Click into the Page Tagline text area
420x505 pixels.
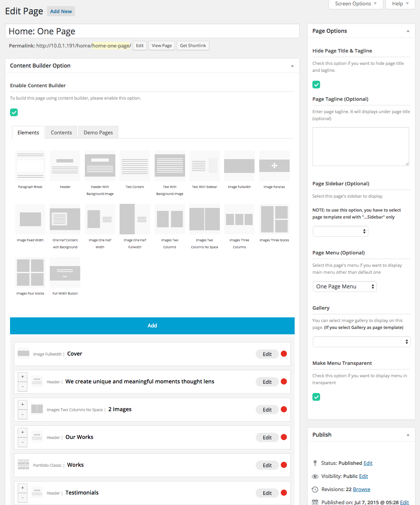[x=361, y=146]
